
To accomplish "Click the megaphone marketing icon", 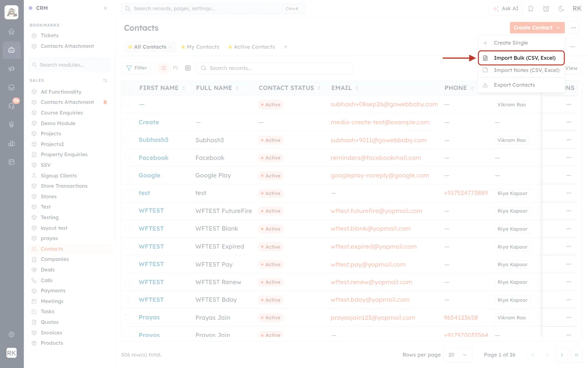I will 11,69.
